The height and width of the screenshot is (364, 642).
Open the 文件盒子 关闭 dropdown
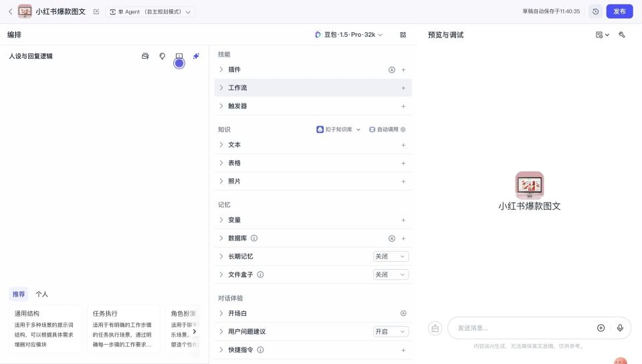point(391,275)
